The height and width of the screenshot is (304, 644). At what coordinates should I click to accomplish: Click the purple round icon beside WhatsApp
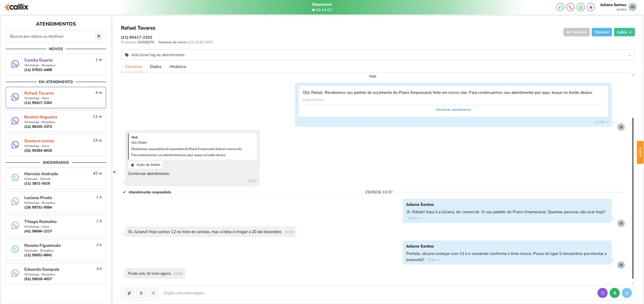click(590, 7)
